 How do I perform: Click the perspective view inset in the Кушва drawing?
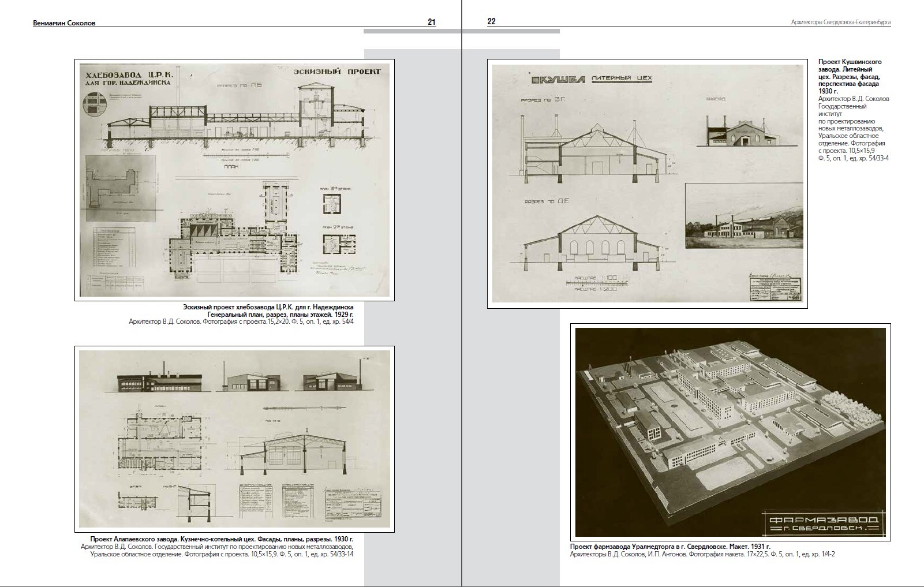pyautogui.click(x=744, y=216)
